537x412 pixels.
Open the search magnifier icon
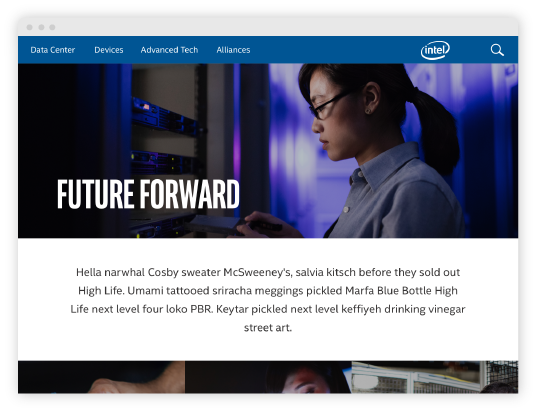497,50
